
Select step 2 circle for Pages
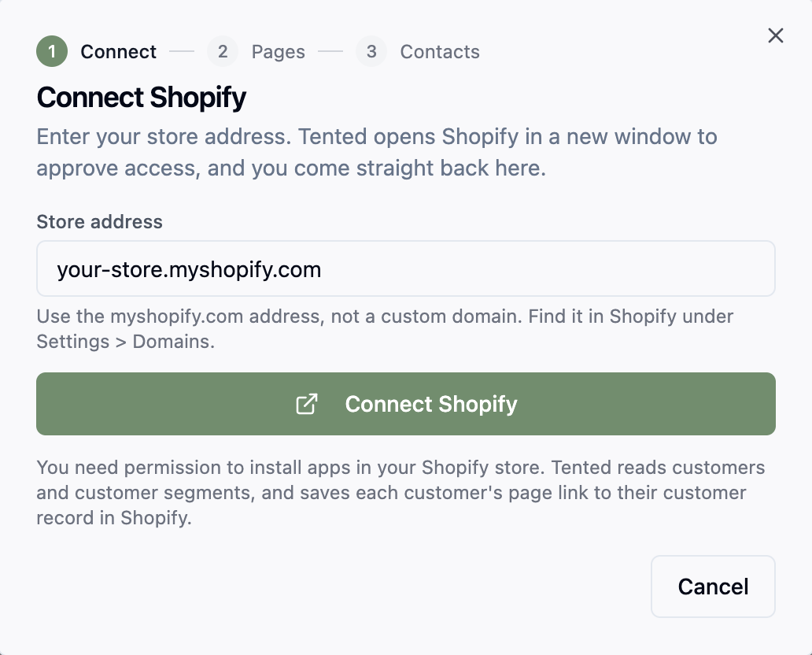point(223,51)
